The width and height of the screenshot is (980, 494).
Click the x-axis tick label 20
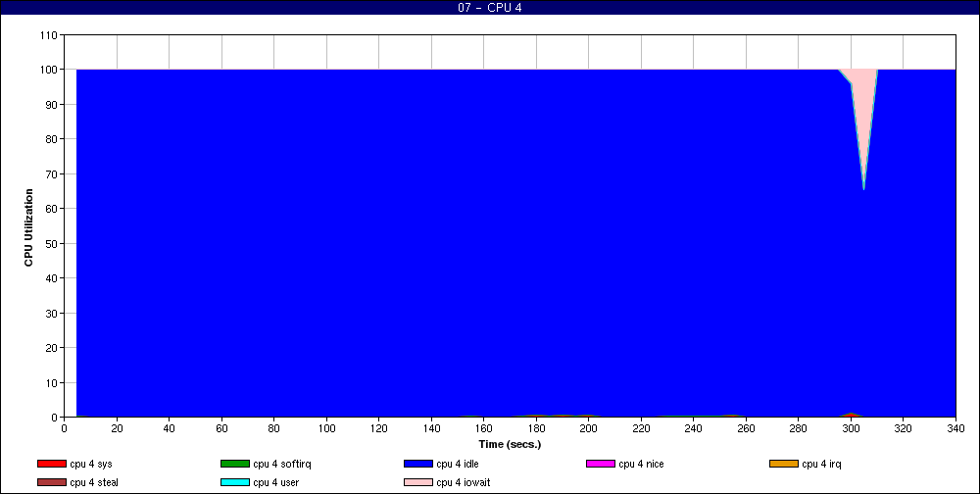coord(117,428)
